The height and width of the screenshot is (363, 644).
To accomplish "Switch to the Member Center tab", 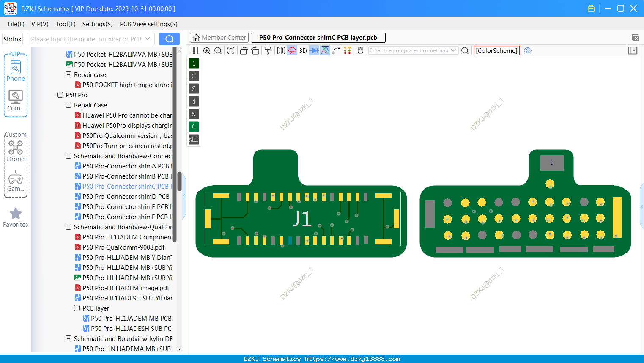I will [219, 38].
